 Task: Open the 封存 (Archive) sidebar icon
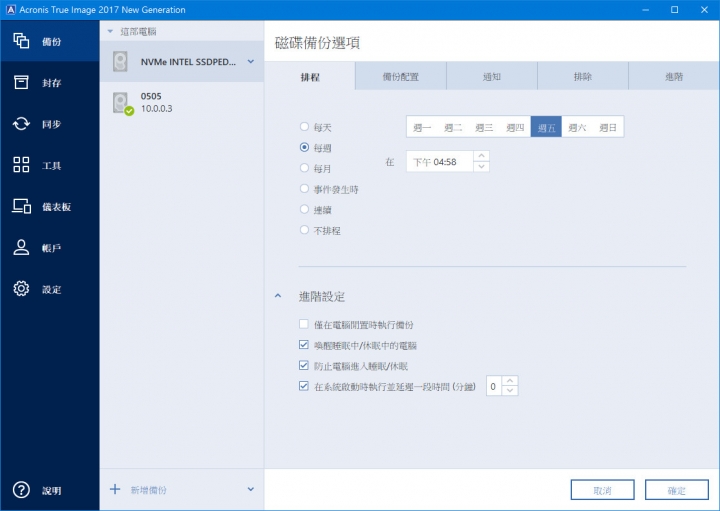tap(21, 82)
